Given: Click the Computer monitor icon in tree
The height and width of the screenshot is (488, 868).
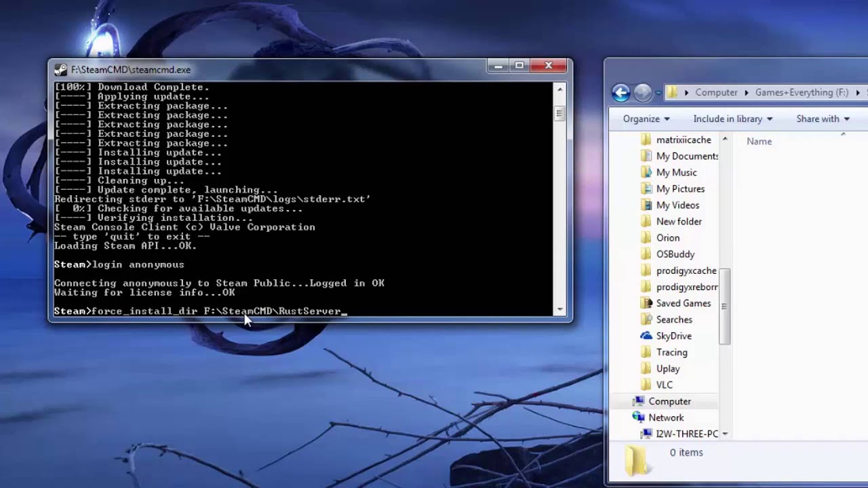Looking at the screenshot, I should coord(638,401).
